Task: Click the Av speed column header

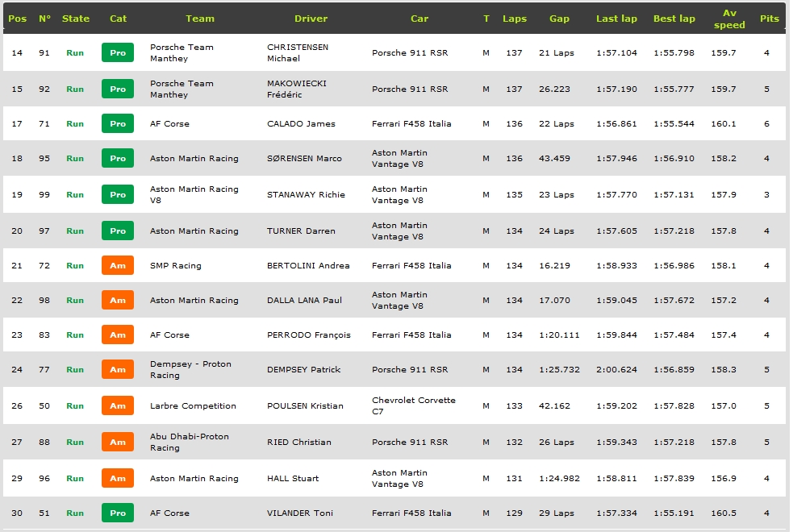Action: (x=729, y=19)
